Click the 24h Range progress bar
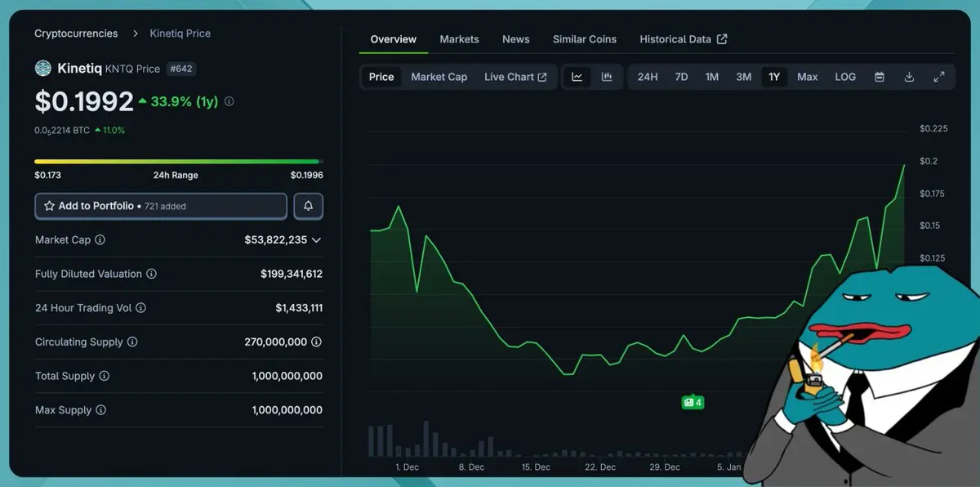Image resolution: width=980 pixels, height=487 pixels. 178,162
